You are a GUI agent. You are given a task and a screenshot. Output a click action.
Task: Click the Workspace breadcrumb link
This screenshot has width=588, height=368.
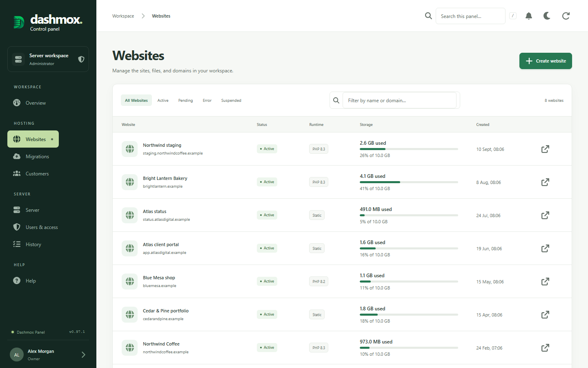123,16
